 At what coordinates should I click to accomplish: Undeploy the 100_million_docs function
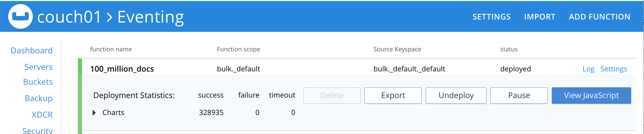[x=456, y=95]
